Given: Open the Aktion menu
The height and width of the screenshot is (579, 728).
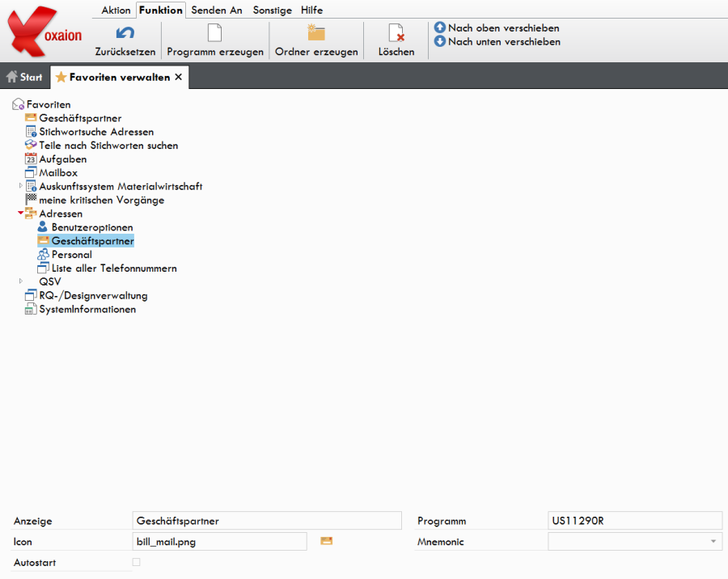Looking at the screenshot, I should (x=116, y=10).
